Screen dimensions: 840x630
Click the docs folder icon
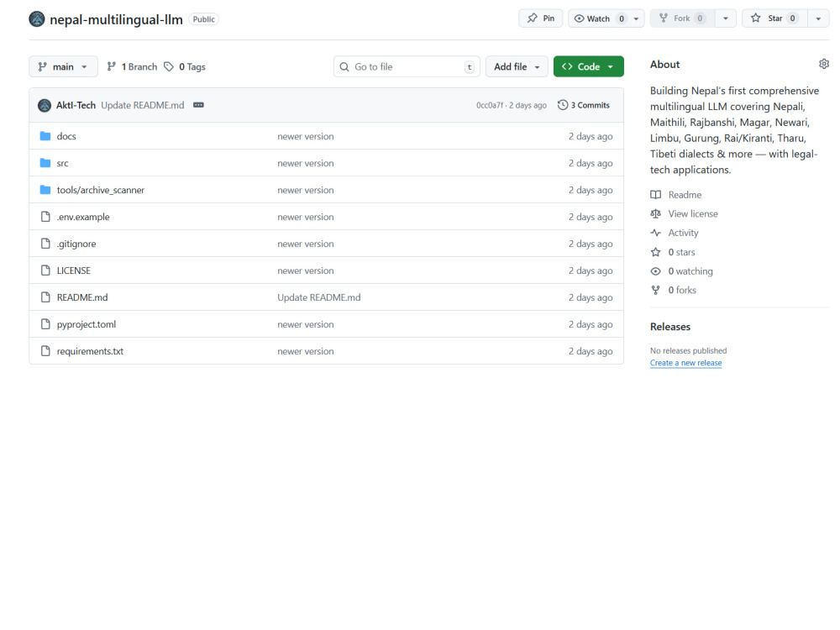coord(45,136)
